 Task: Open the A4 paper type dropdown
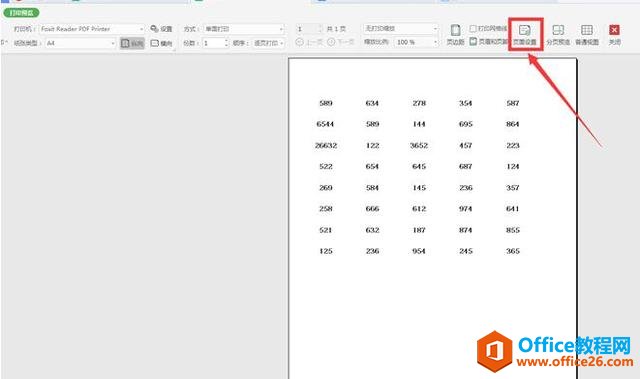[81, 43]
